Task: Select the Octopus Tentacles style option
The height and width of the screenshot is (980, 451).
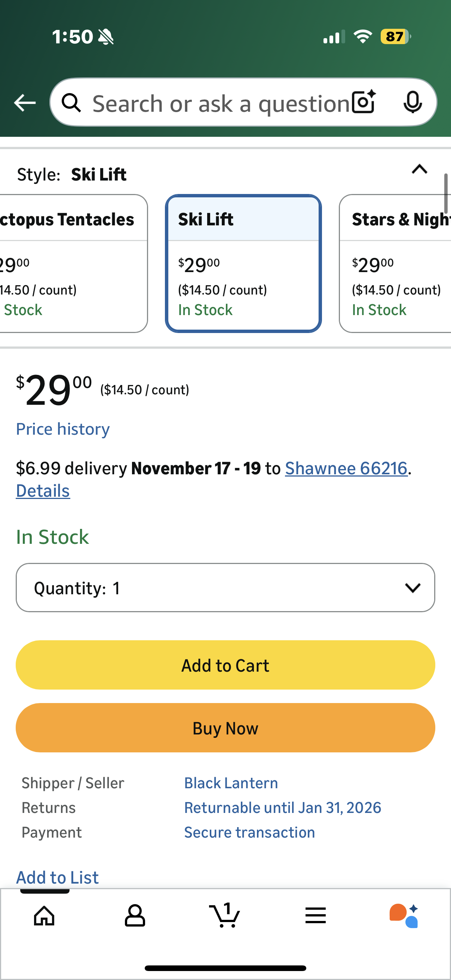Action: click(72, 263)
